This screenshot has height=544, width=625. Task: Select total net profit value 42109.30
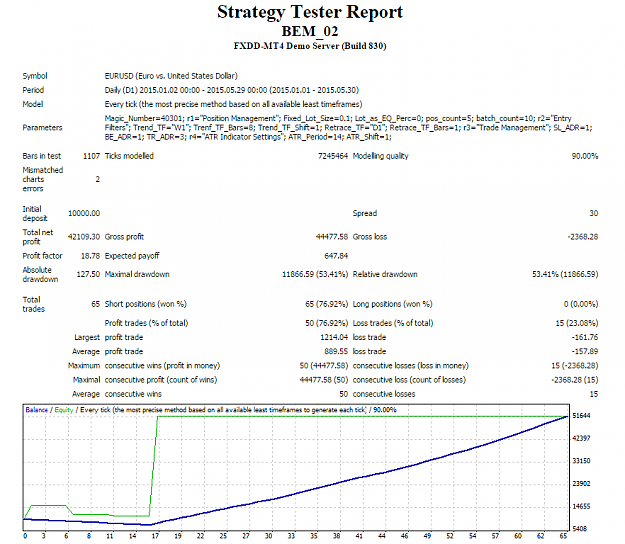84,237
